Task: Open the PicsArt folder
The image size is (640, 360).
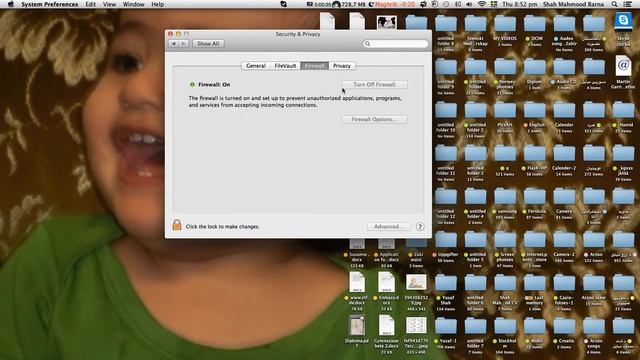Action: pos(505,110)
